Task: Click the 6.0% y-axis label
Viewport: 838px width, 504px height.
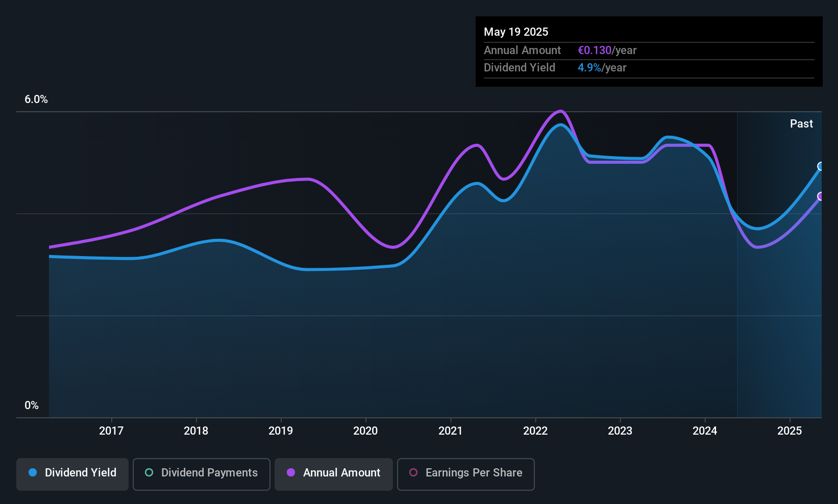Action: (x=36, y=99)
